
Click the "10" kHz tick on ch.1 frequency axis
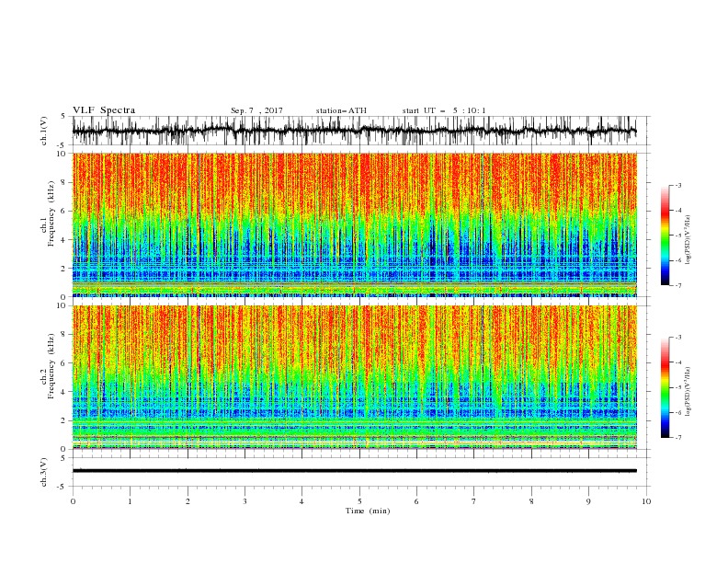tap(62, 154)
